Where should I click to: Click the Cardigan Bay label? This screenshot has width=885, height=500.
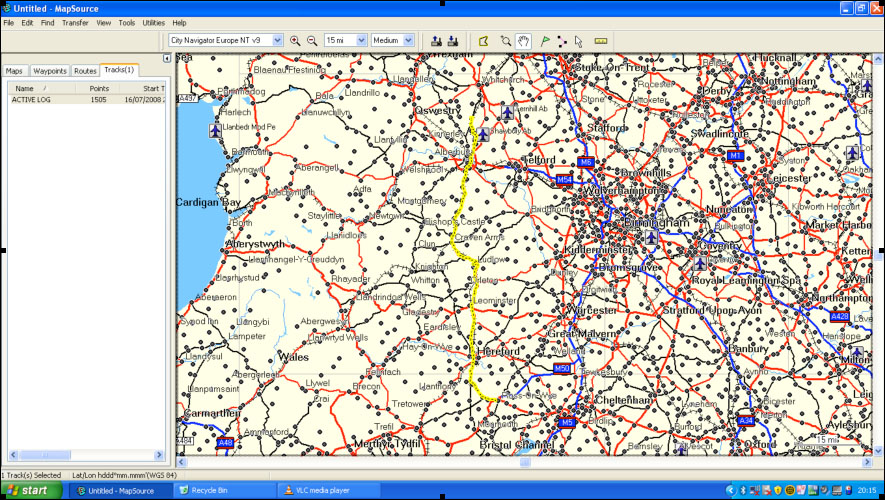click(x=208, y=202)
